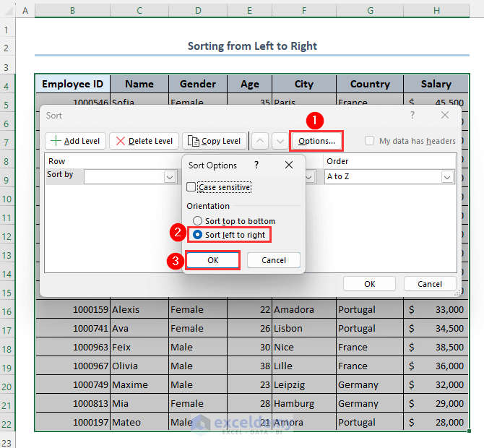484x448 pixels.
Task: Click the Add Level button
Action: coord(76,141)
